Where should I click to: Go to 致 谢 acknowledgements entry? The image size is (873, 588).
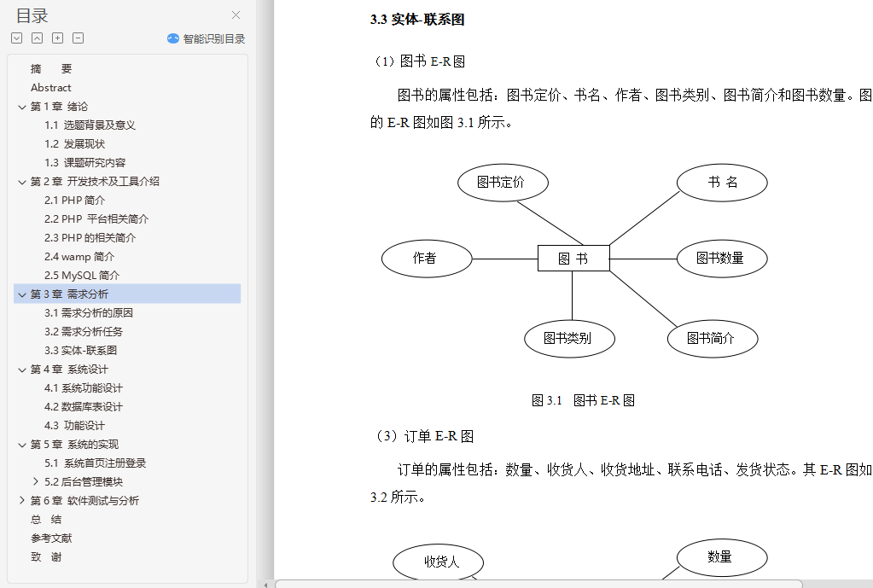pyautogui.click(x=46, y=557)
